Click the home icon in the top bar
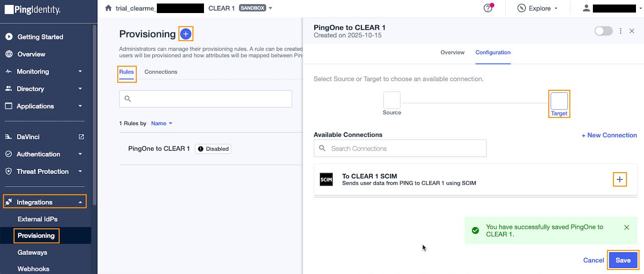Viewport: 644px width, 274px height. click(x=108, y=8)
